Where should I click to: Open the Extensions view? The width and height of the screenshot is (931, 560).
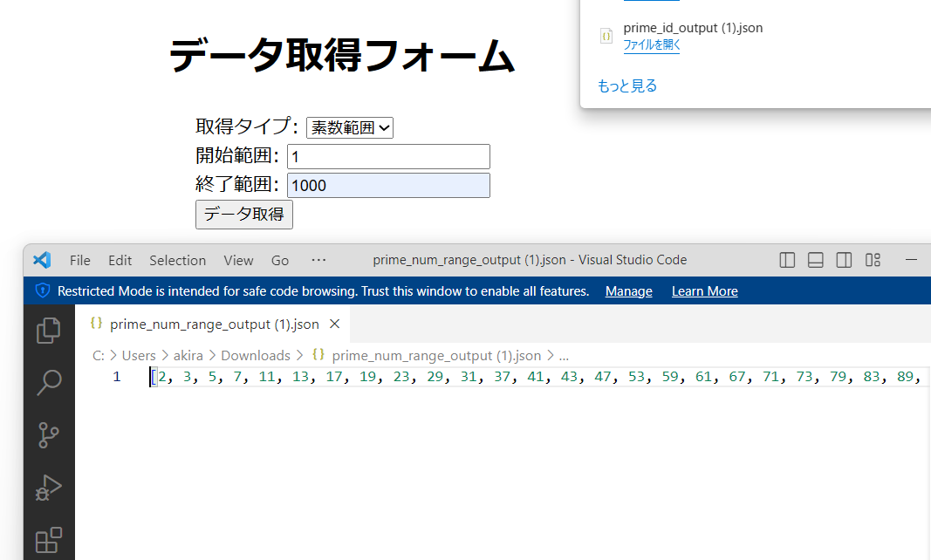[x=49, y=540]
